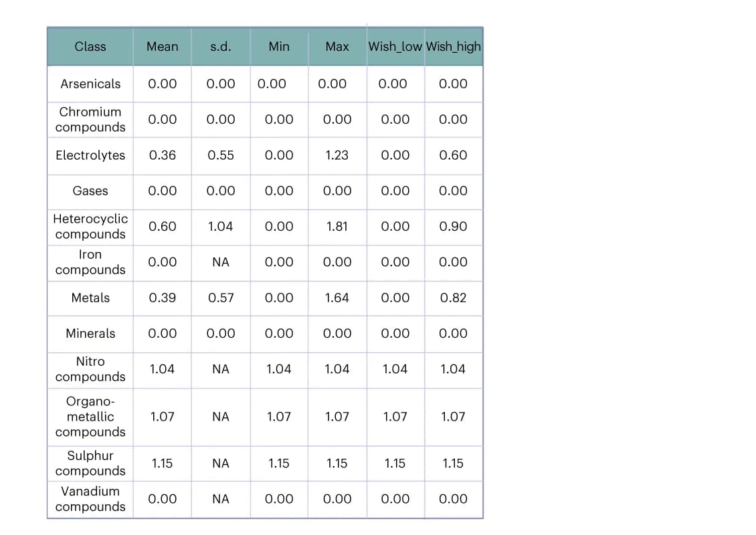Image resolution: width=756 pixels, height=535 pixels.
Task: Click the Mean column header
Action: tap(163, 46)
